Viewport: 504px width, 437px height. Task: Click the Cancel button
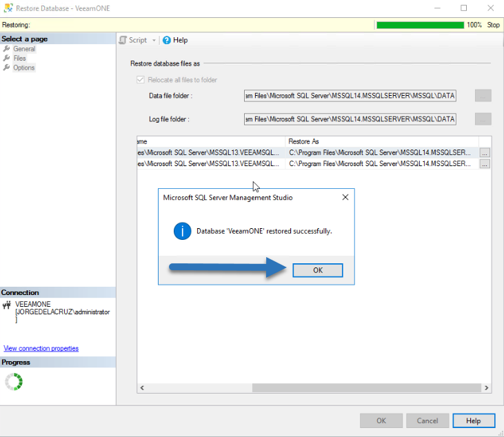427,420
